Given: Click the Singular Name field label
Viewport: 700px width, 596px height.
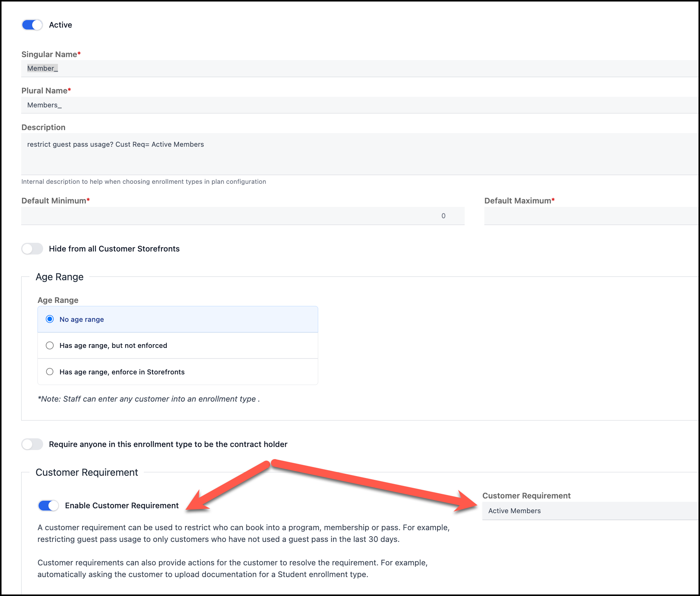Looking at the screenshot, I should 49,54.
